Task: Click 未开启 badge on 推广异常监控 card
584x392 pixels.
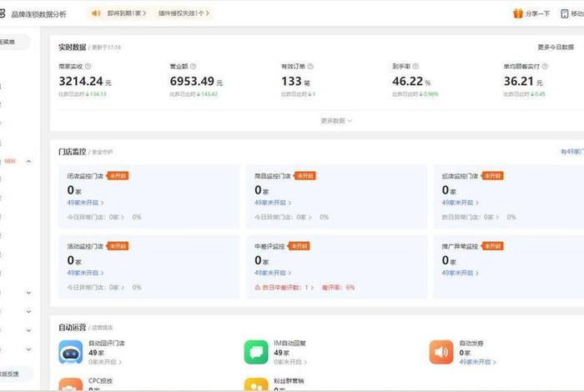Action: [492, 246]
